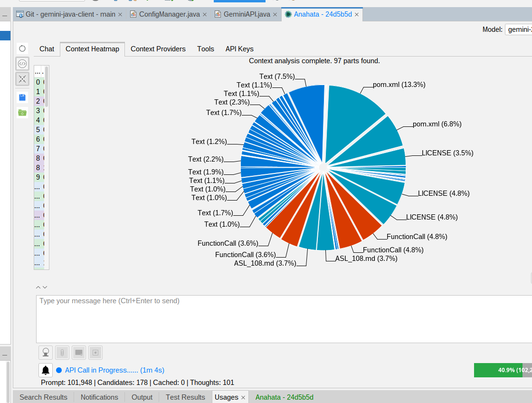Click the green folder load icon

pyautogui.click(x=22, y=113)
